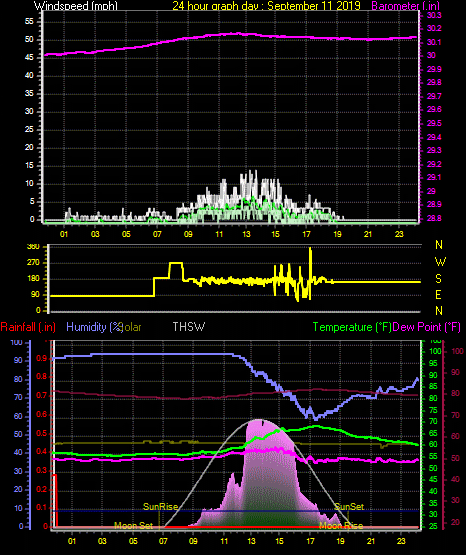466x555 pixels.
Task: Click the Moon Rise marker label
Action: [341, 526]
